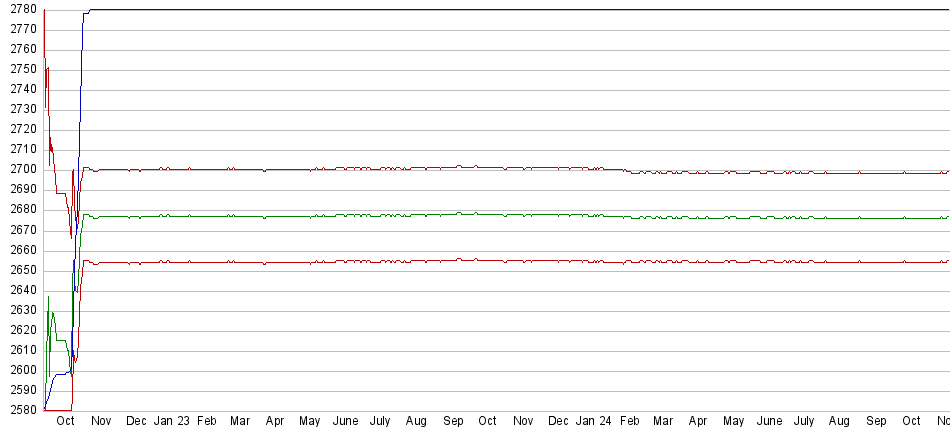Select the 2740 y-axis tick label
The height and width of the screenshot is (435, 950).
pos(20,90)
